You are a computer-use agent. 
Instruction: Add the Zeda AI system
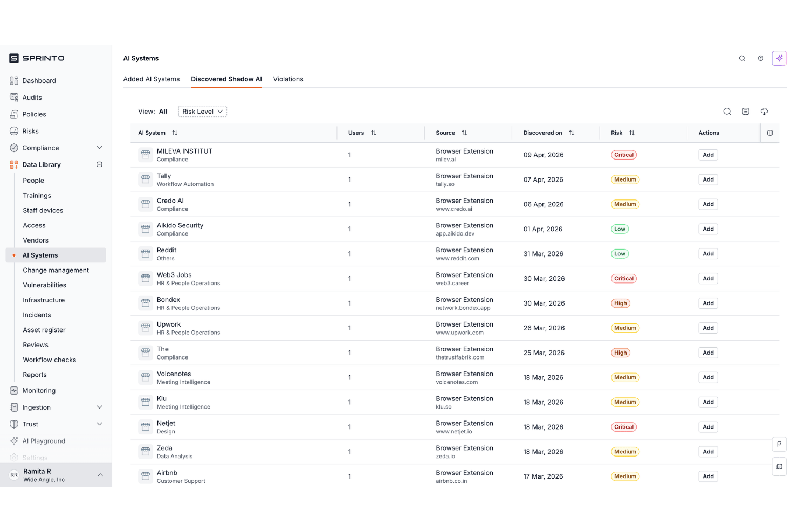tap(708, 452)
